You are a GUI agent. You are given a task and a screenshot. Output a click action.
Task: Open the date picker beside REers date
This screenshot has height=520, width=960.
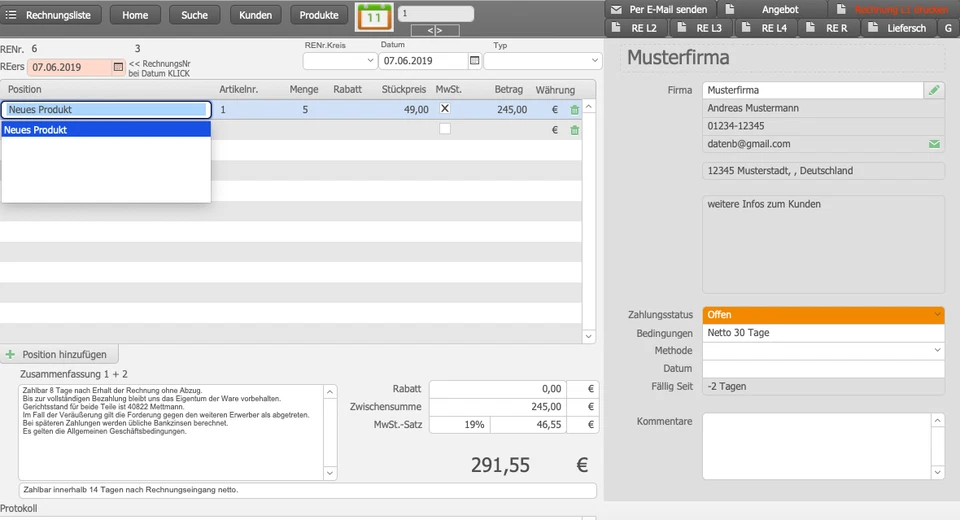[118, 67]
